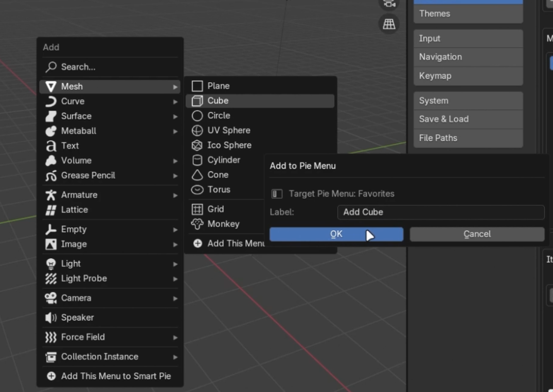Expand the Empty submenu arrow

click(x=175, y=230)
